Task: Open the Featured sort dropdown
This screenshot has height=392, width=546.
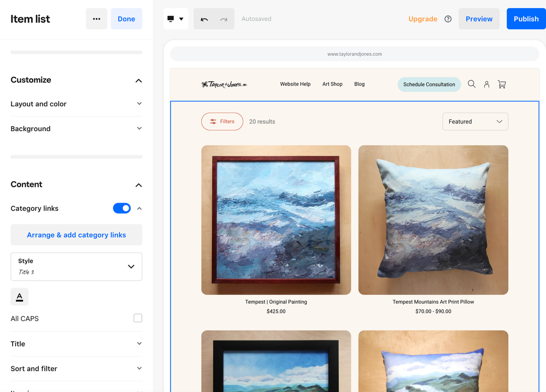Action: click(x=475, y=121)
